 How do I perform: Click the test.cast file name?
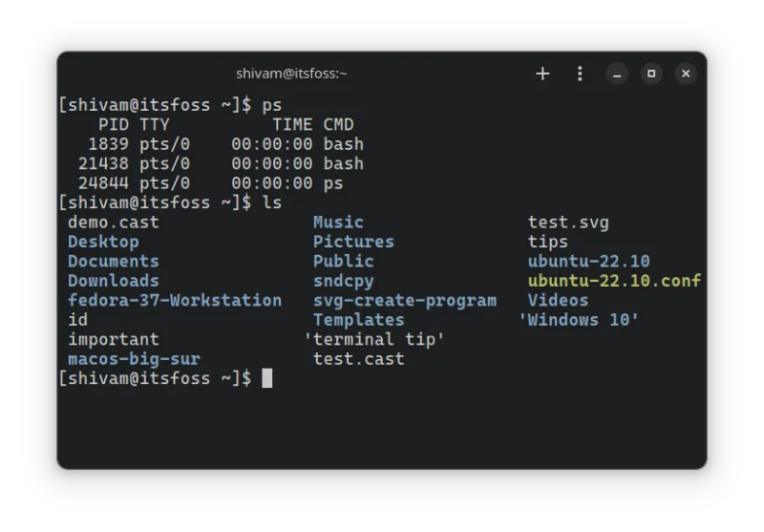click(x=359, y=359)
